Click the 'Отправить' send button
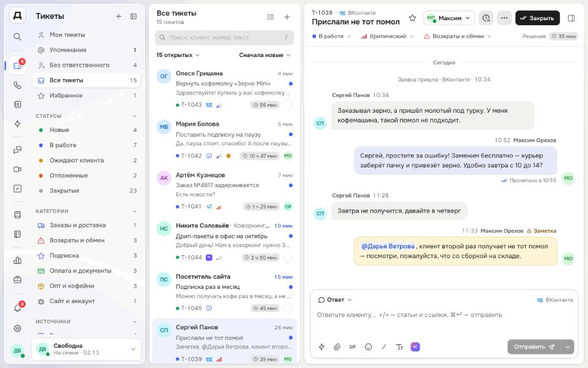 [x=534, y=347]
